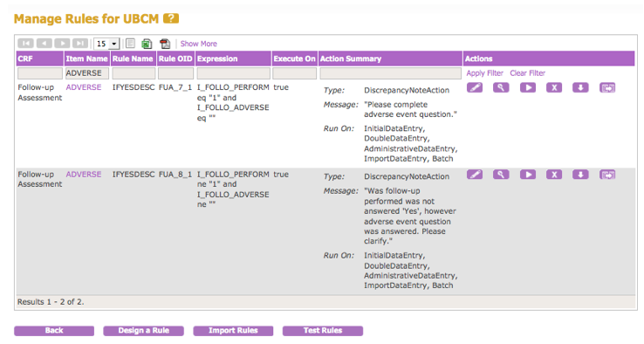
Task: Go to next page of results
Action: coord(62,43)
